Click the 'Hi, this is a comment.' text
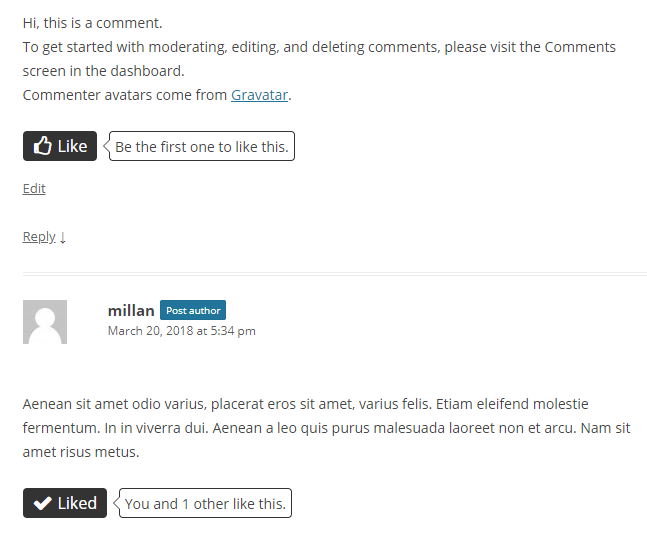 (x=92, y=23)
